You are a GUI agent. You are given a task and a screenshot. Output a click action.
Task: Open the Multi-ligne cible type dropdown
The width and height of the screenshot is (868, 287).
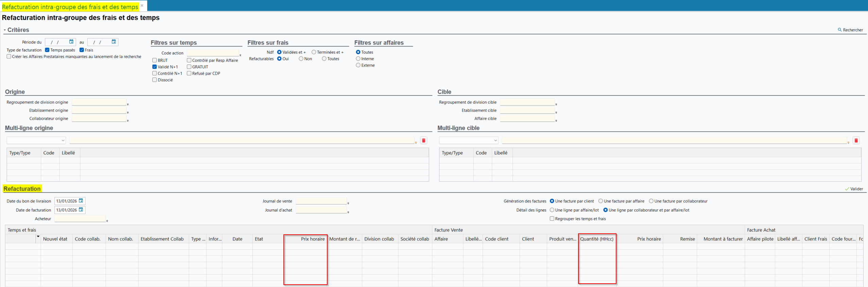coord(468,141)
